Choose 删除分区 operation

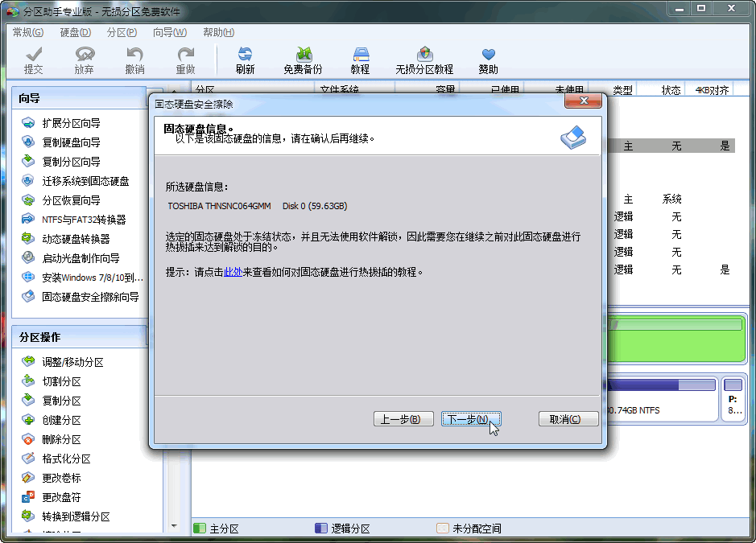(52, 439)
